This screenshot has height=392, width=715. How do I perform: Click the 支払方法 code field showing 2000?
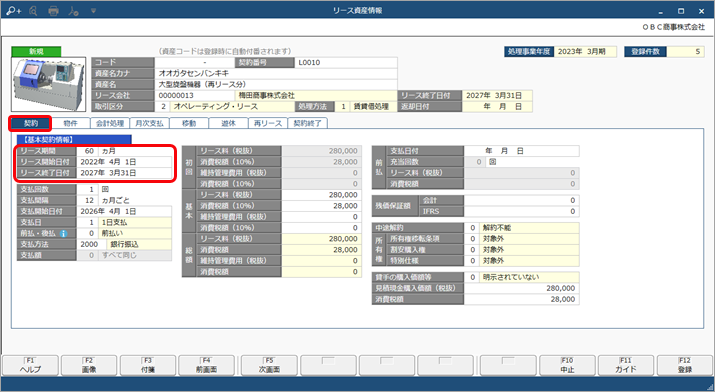91,244
